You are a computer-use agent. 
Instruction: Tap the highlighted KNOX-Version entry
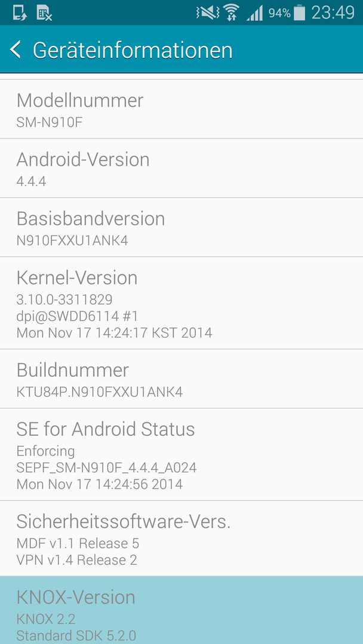[x=181, y=610]
